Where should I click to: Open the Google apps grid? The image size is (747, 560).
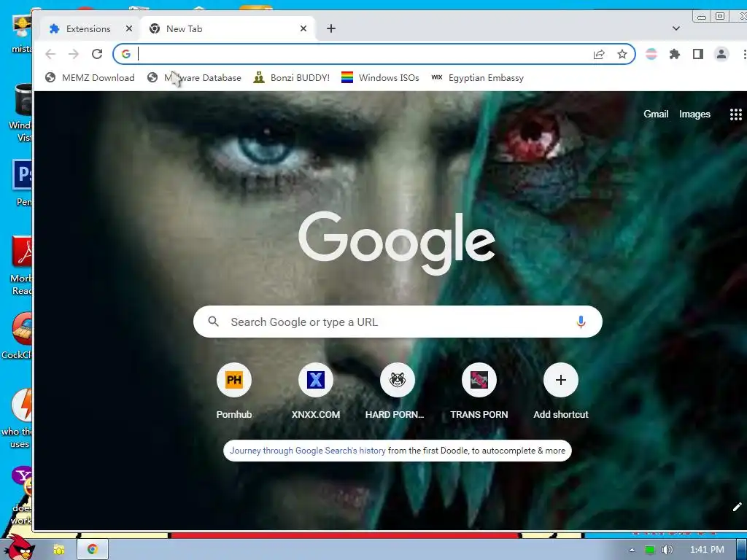point(735,114)
